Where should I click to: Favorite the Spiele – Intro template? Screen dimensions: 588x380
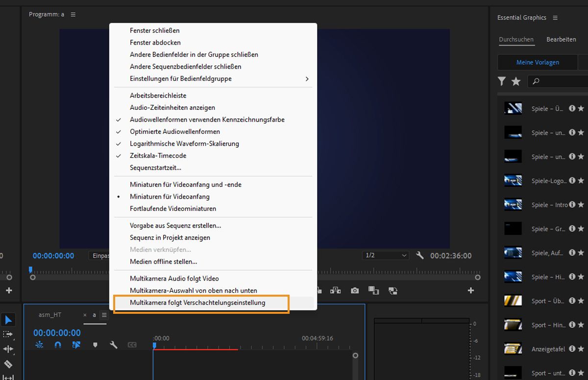pos(581,205)
